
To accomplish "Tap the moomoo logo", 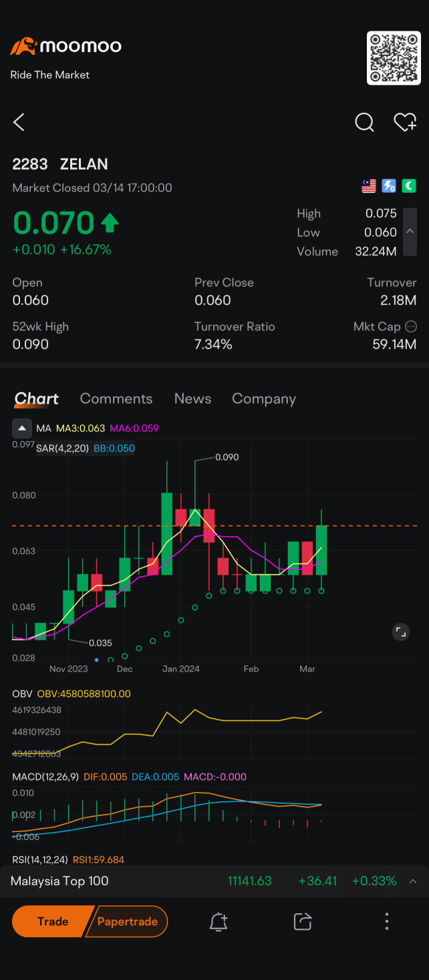I will tap(65, 46).
